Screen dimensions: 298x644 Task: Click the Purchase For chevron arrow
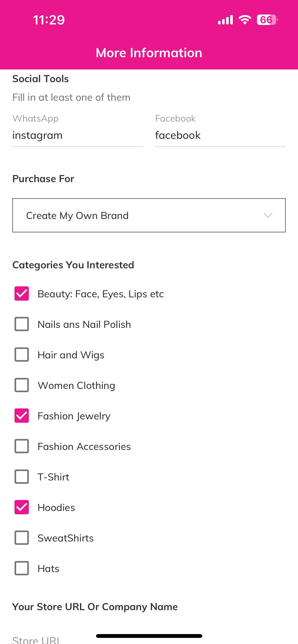coord(268,215)
